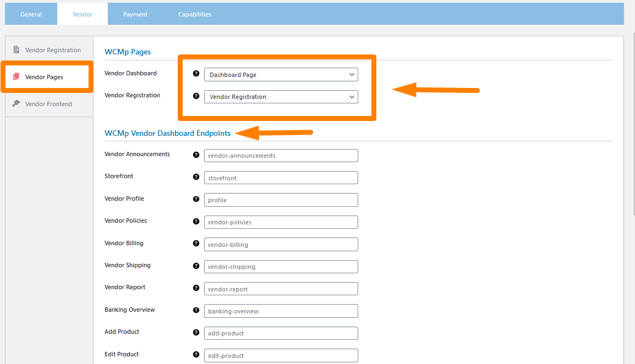Select the Vendor tab

click(x=83, y=14)
